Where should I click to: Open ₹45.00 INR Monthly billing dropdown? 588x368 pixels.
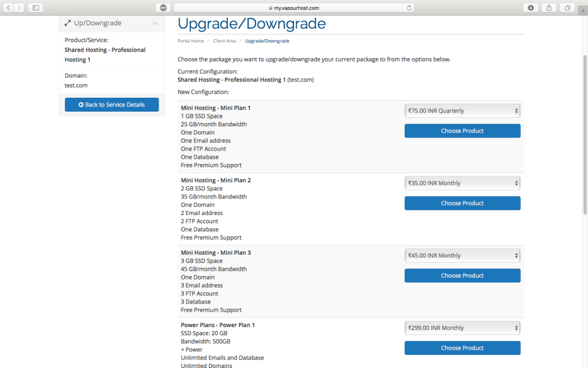(x=462, y=256)
